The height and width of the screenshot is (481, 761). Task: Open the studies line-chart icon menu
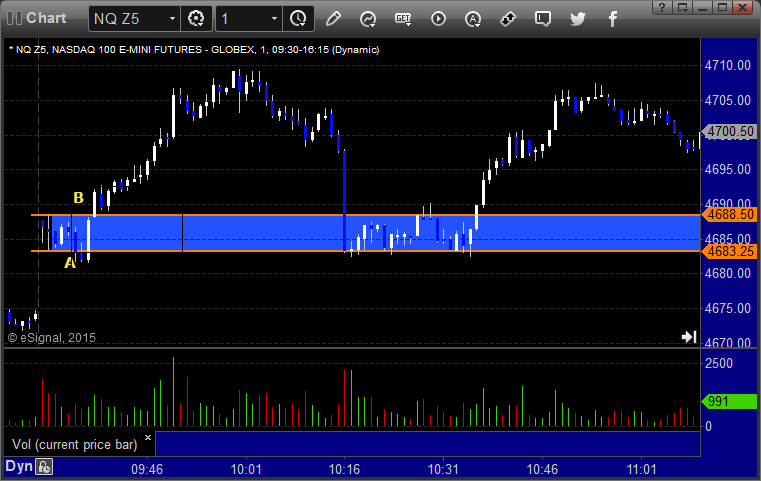pyautogui.click(x=368, y=19)
